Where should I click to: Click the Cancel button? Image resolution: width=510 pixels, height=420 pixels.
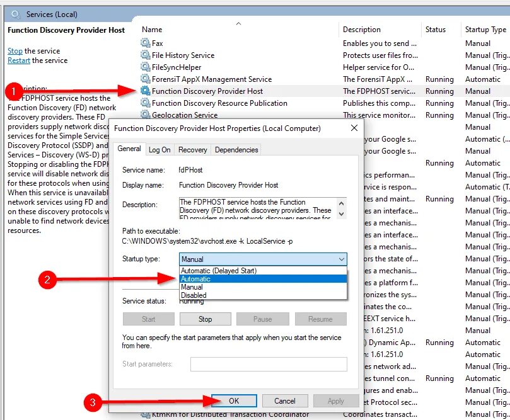click(285, 401)
